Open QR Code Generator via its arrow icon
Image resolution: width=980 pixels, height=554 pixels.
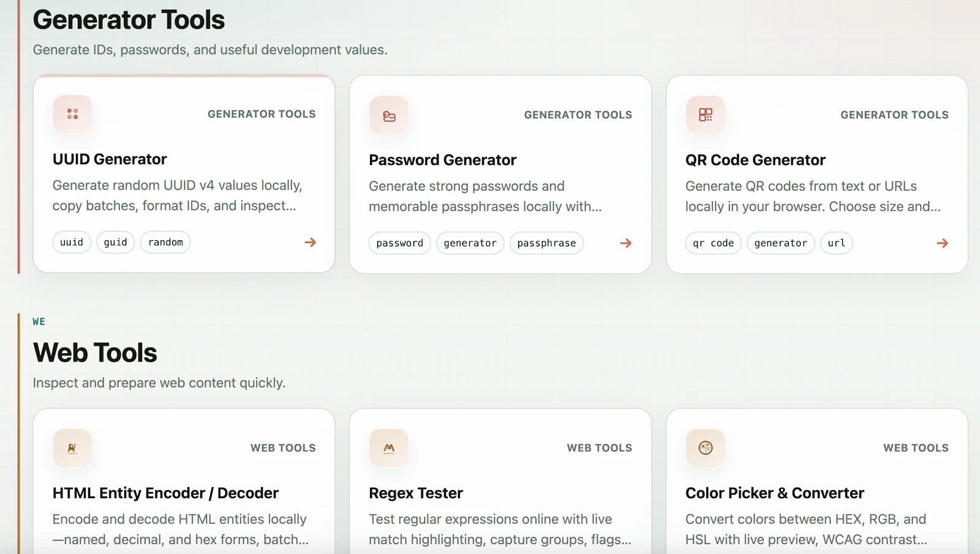click(943, 243)
